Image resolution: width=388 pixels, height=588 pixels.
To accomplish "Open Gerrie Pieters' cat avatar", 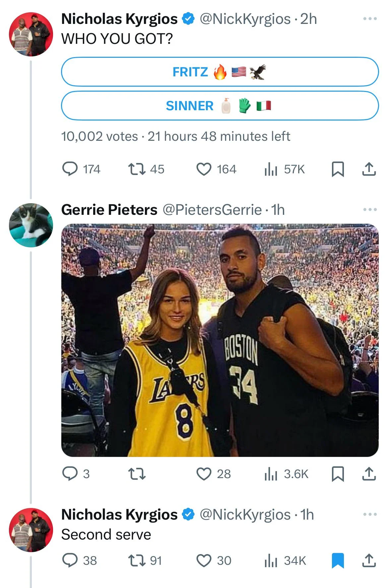I will tap(31, 225).
